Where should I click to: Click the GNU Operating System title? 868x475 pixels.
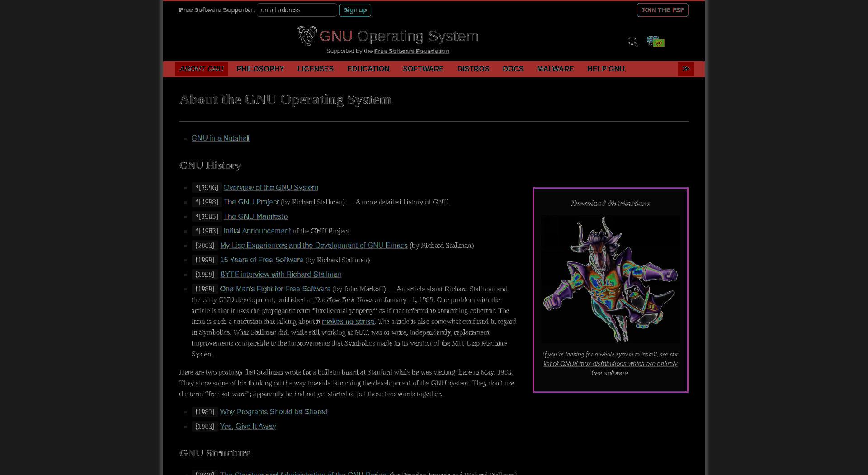[399, 36]
